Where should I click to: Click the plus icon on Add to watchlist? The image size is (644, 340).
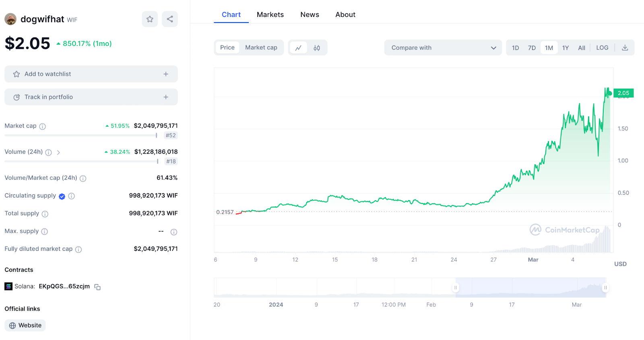pyautogui.click(x=166, y=74)
